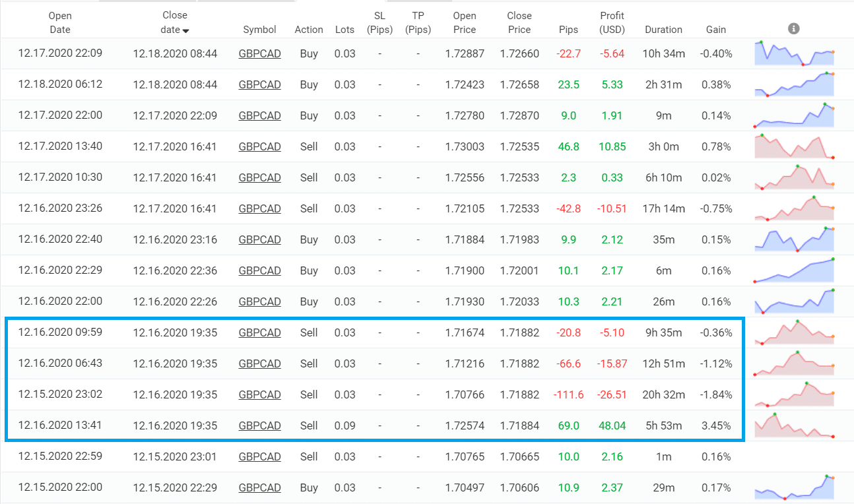The width and height of the screenshot is (854, 504).
Task: View mini chart for the 10.85 profit trade
Action: (x=794, y=146)
